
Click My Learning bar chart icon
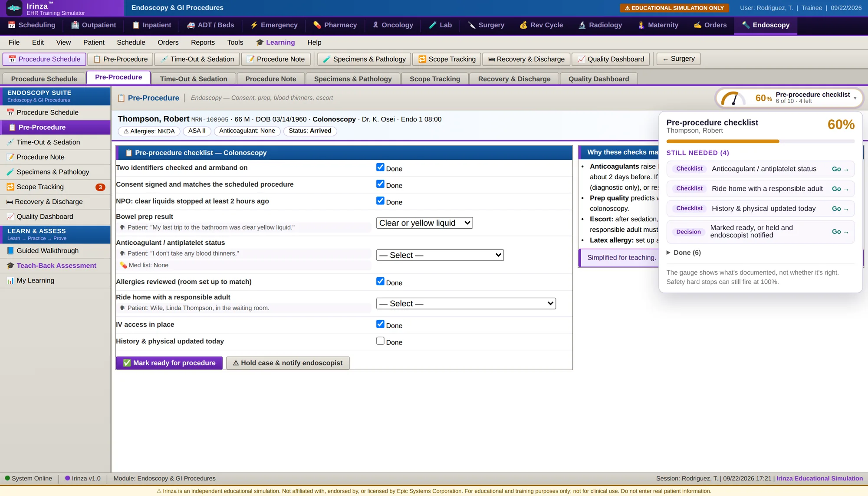pos(10,281)
